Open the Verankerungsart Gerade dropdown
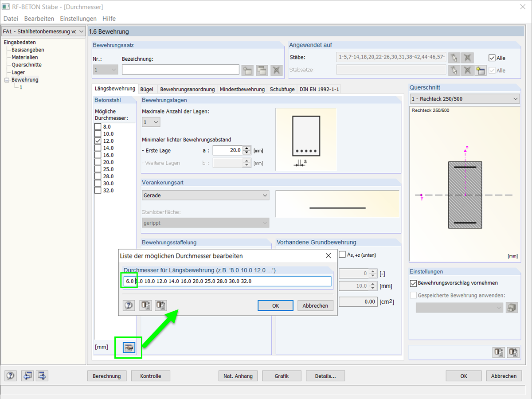This screenshot has width=532, height=399. pyautogui.click(x=206, y=196)
